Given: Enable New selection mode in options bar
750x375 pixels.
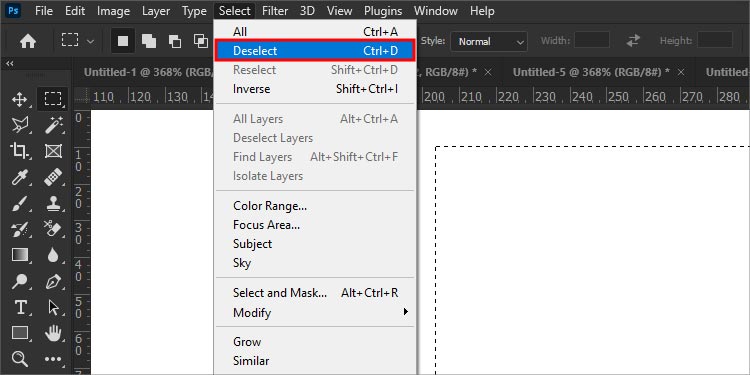Looking at the screenshot, I should click(x=123, y=41).
